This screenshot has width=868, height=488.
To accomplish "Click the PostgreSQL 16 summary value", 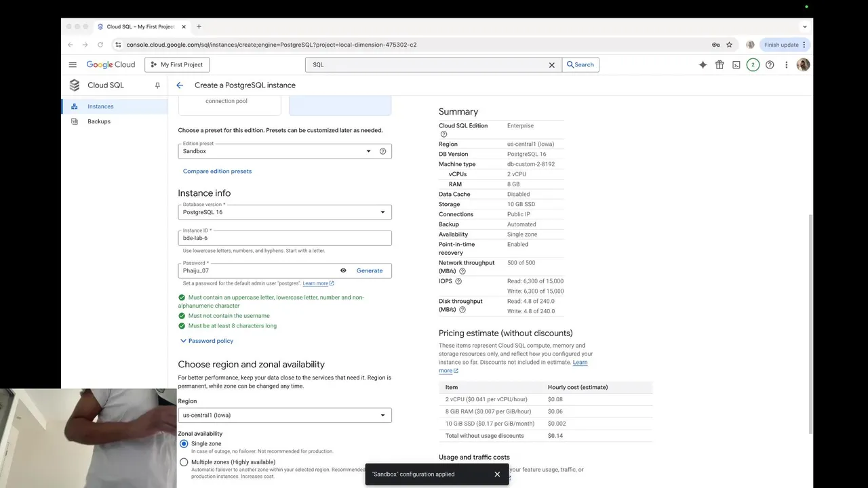I will click(527, 154).
